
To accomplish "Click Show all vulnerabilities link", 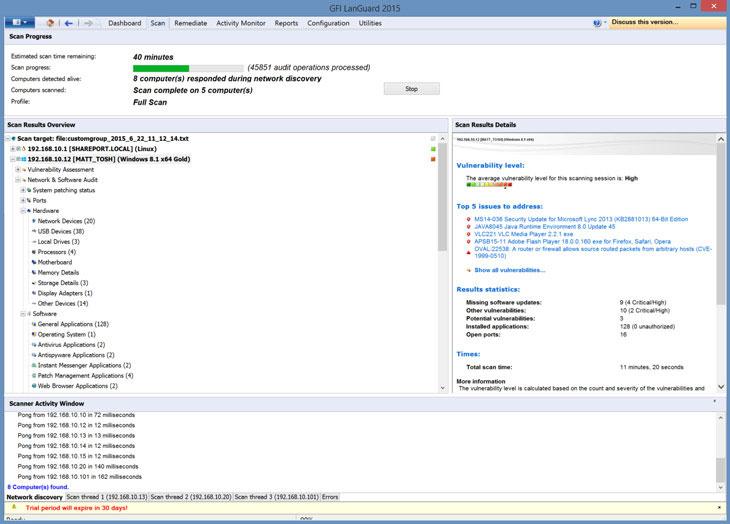I will (x=510, y=270).
